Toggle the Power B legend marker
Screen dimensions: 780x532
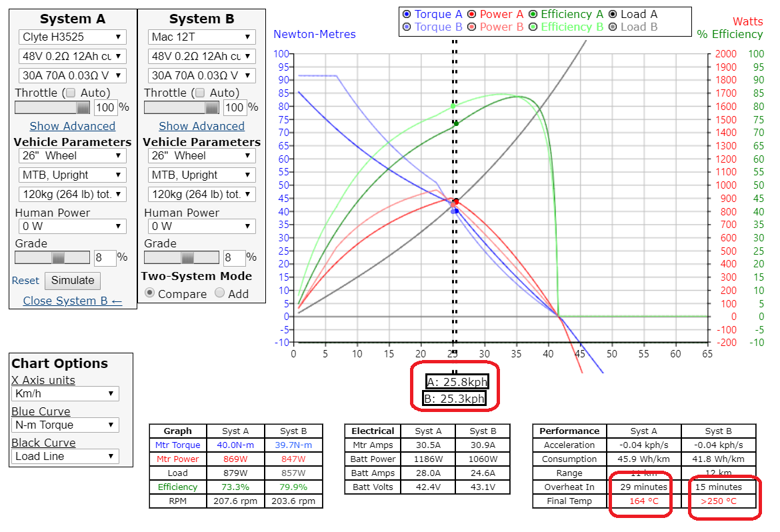pos(471,27)
